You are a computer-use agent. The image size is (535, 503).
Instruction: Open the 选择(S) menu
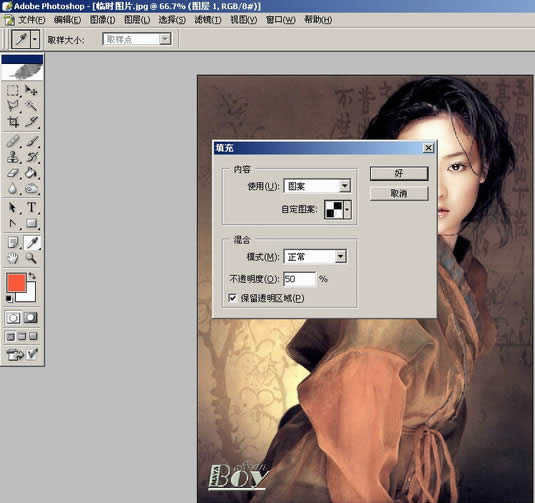coord(172,20)
